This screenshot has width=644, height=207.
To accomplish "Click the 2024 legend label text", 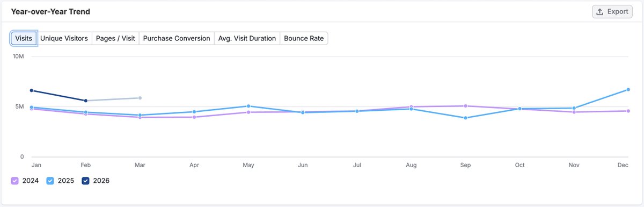I will tap(30, 181).
